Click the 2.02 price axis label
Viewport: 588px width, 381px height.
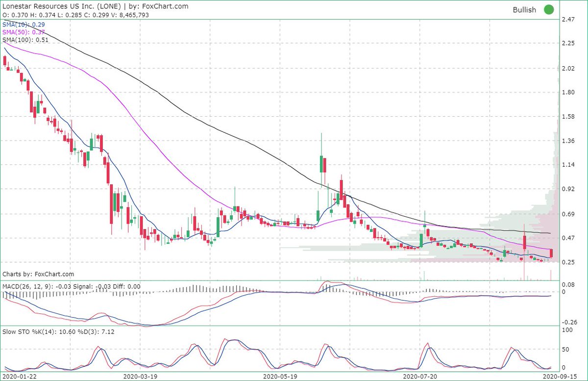coord(568,68)
